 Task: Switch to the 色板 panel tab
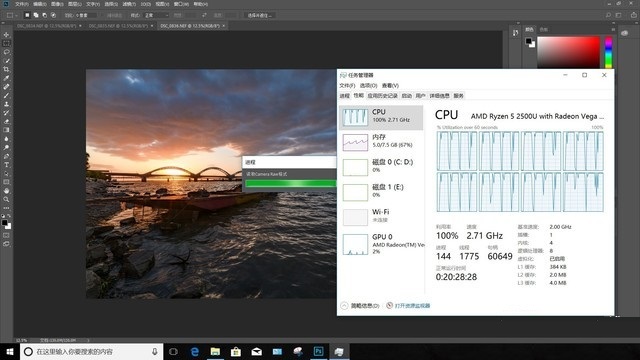click(543, 29)
